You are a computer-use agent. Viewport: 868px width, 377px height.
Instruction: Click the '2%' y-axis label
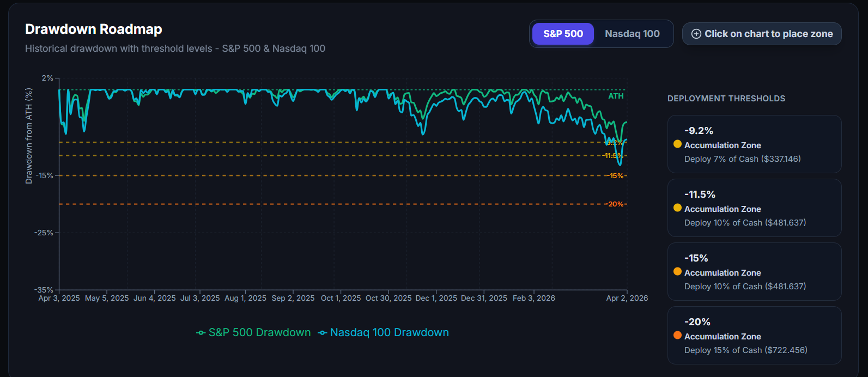coord(47,78)
